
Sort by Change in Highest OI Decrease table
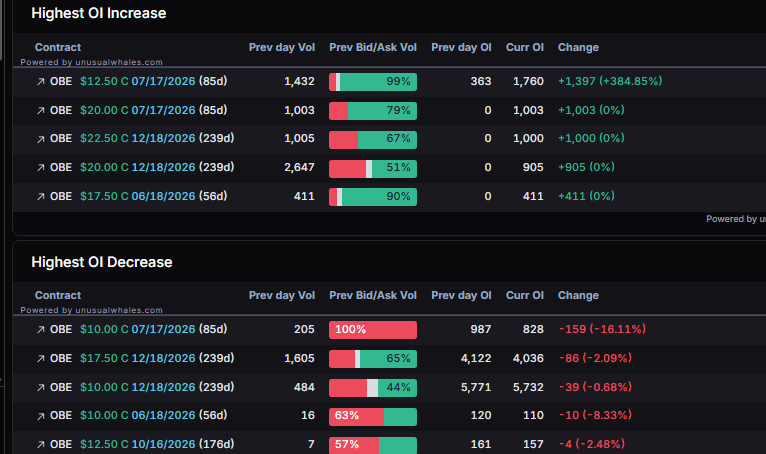coord(578,295)
